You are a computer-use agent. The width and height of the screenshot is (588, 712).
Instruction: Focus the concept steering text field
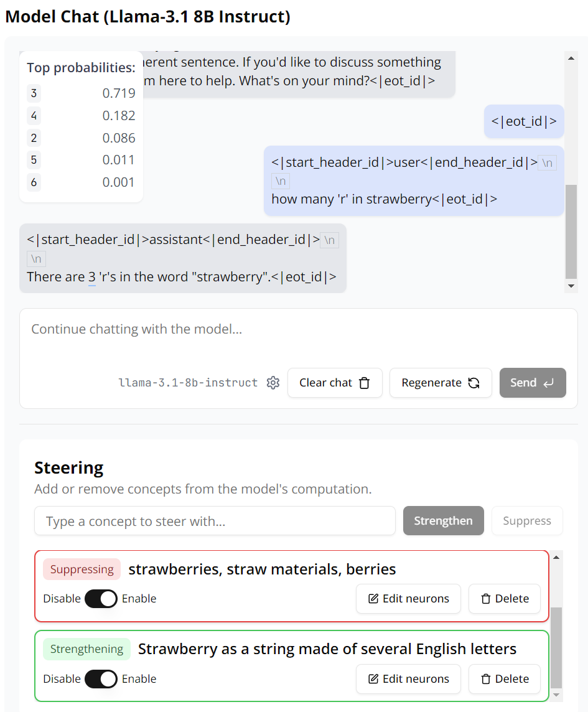(215, 521)
